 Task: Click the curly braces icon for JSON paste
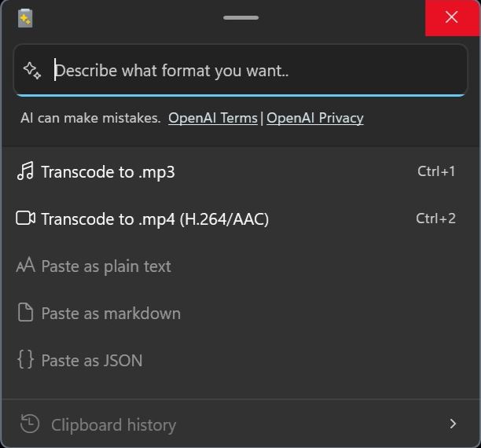(25, 359)
